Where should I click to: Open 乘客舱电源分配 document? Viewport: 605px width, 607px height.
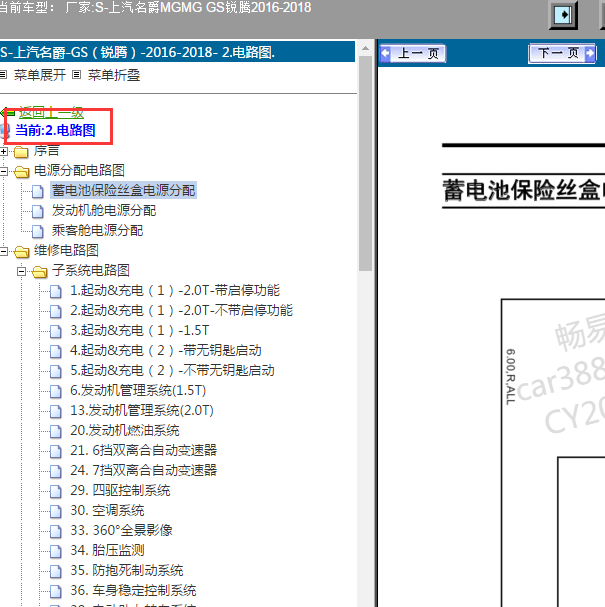point(98,230)
